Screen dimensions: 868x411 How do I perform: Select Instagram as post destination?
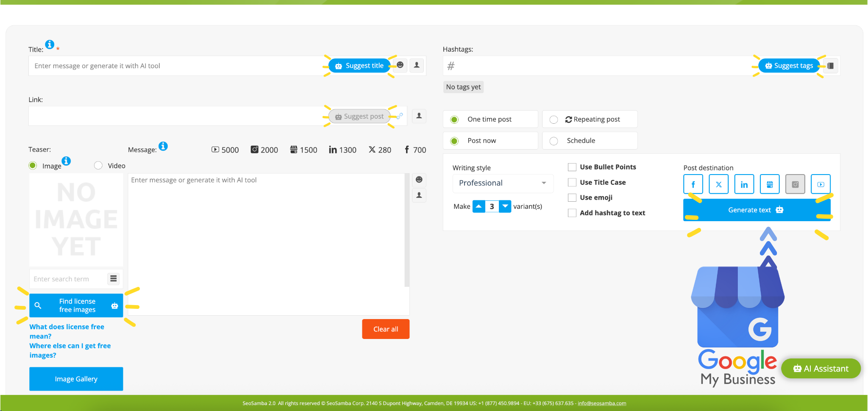(795, 184)
